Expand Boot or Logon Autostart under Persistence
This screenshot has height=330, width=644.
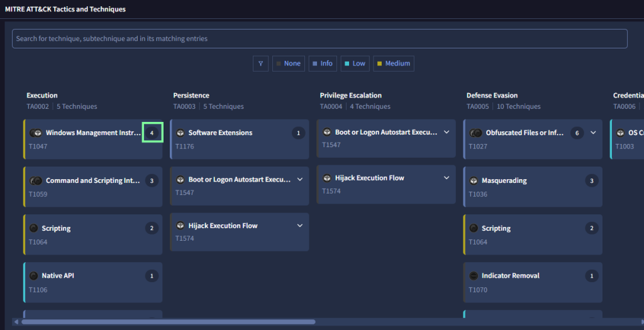(300, 180)
